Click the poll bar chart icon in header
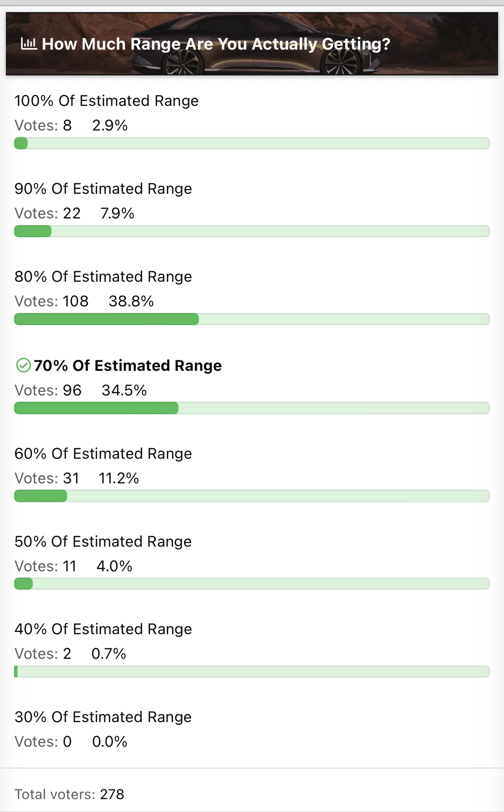 (x=29, y=44)
